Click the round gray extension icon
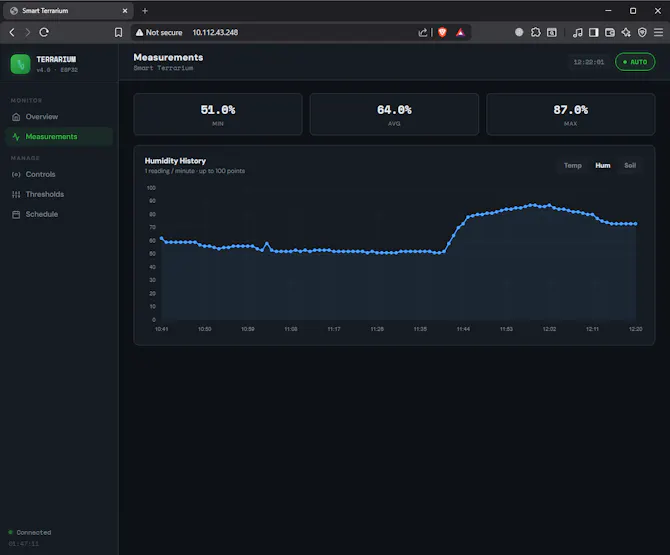Screen dimensions: 670x555 (519, 32)
